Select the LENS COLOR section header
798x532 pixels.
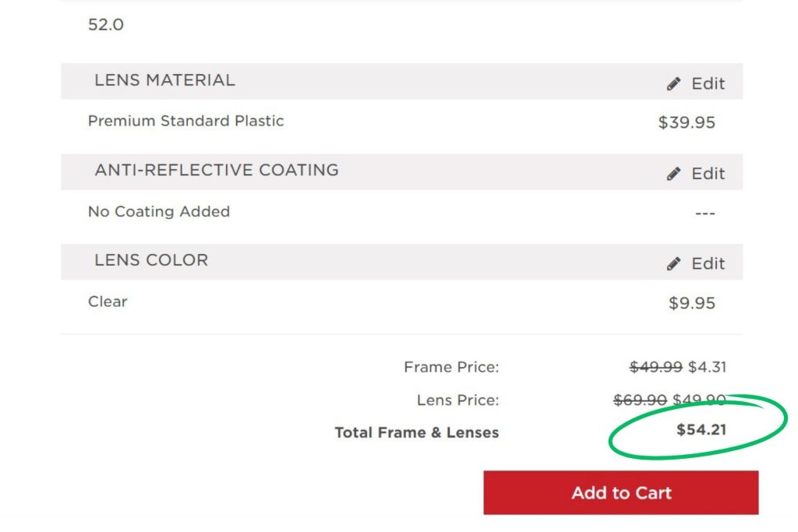point(151,261)
